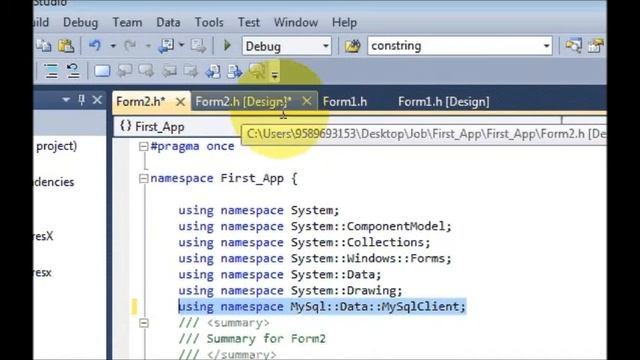Undo the last edit
This screenshot has width=640, height=360.
pos(95,46)
